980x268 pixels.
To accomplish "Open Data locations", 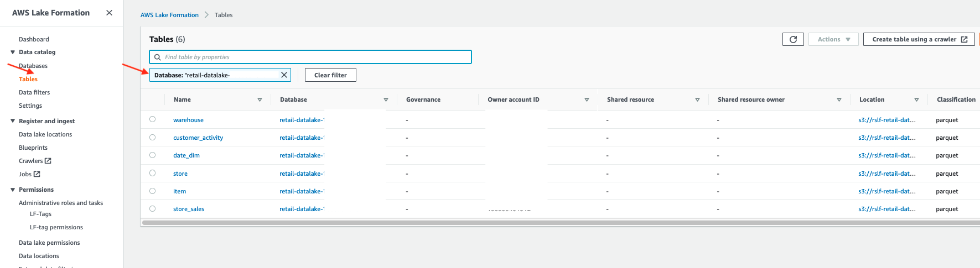I will pos(39,256).
